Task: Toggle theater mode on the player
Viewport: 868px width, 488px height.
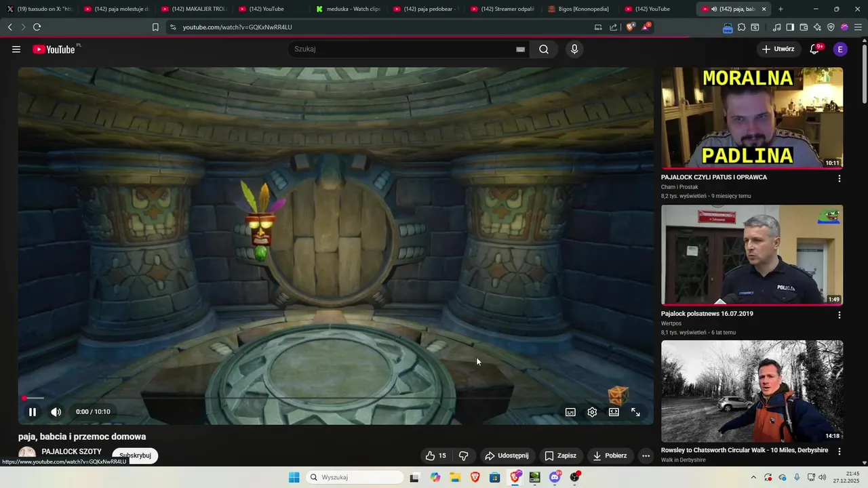Action: click(x=614, y=411)
